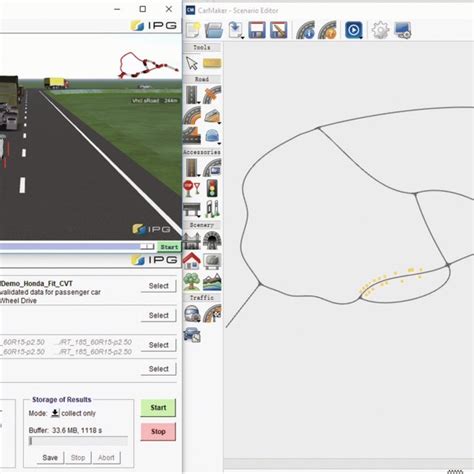Select the house building scenery tool

point(192,261)
